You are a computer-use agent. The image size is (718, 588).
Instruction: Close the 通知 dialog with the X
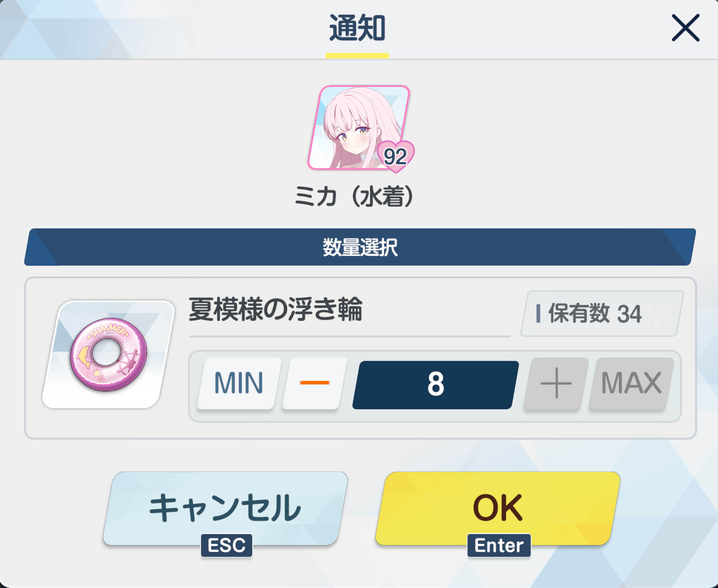(686, 28)
